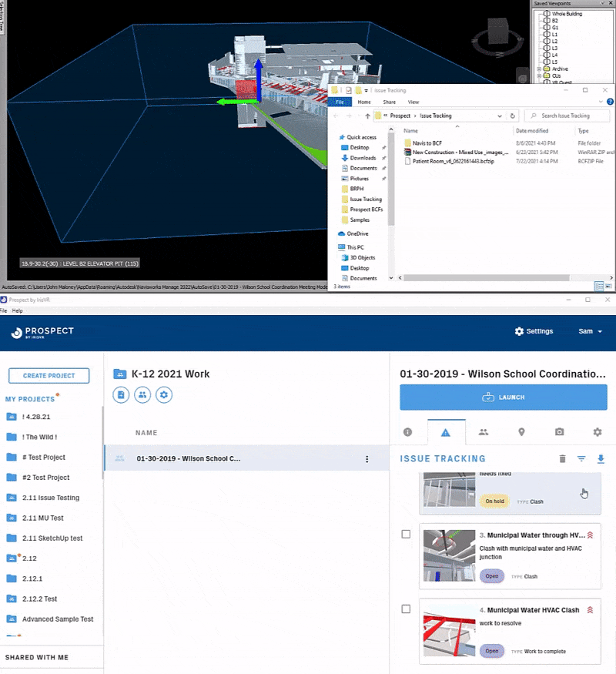This screenshot has height=674, width=616.
Task: Delete issues with the trash icon
Action: click(562, 458)
